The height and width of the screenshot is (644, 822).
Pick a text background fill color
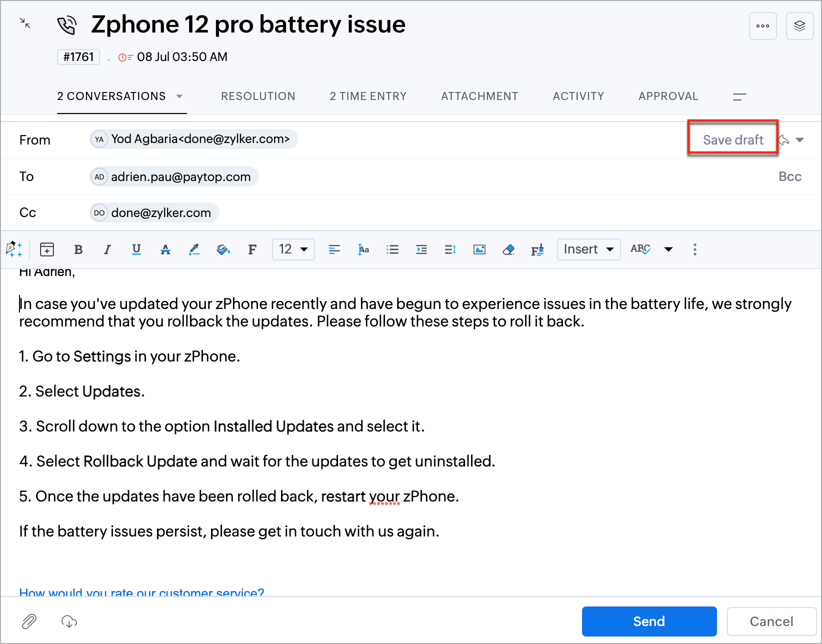(223, 249)
